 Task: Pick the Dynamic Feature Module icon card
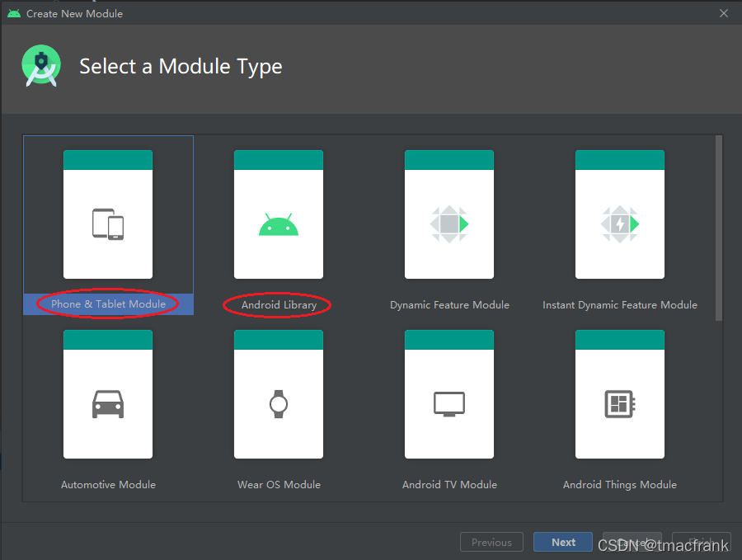(x=449, y=214)
